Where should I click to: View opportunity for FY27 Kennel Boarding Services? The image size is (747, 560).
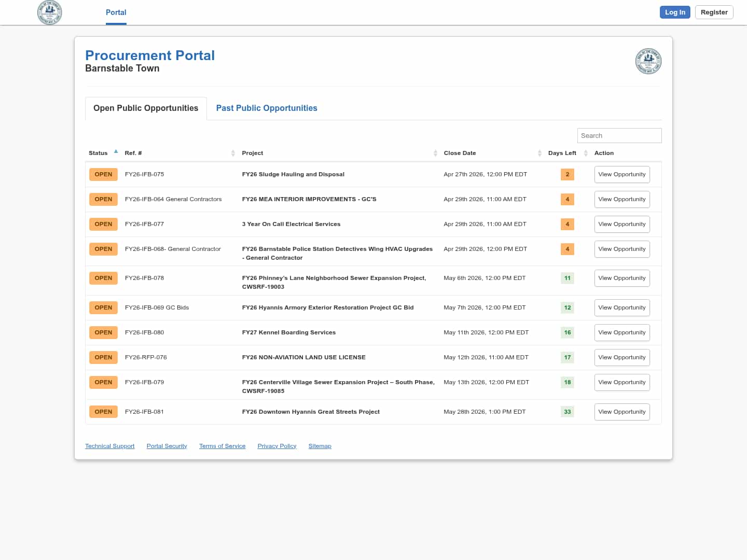pyautogui.click(x=621, y=333)
